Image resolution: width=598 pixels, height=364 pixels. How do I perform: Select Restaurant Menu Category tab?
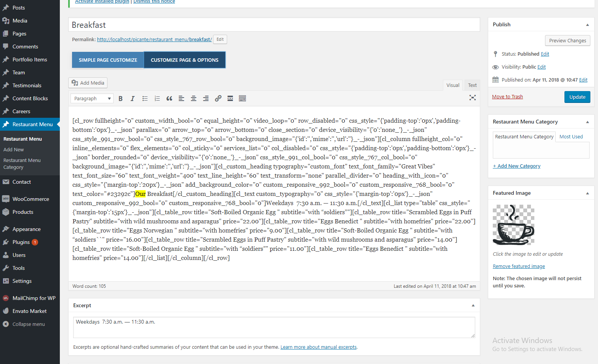point(524,136)
